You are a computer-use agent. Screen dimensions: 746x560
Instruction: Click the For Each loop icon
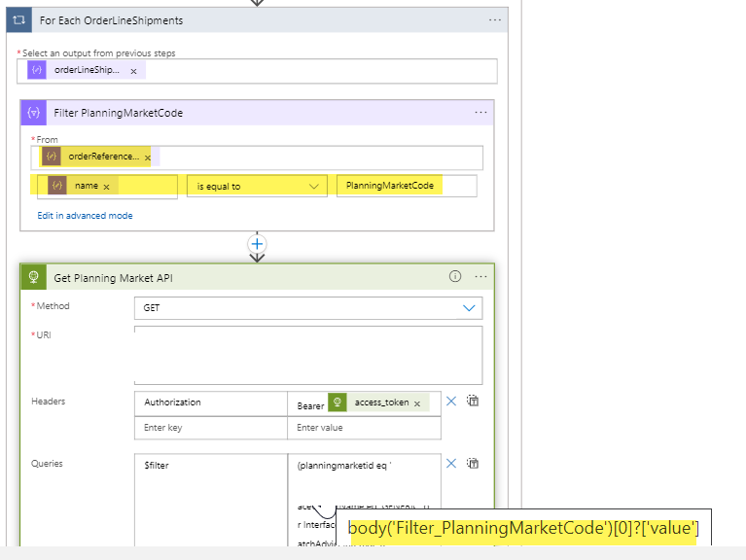(x=19, y=20)
